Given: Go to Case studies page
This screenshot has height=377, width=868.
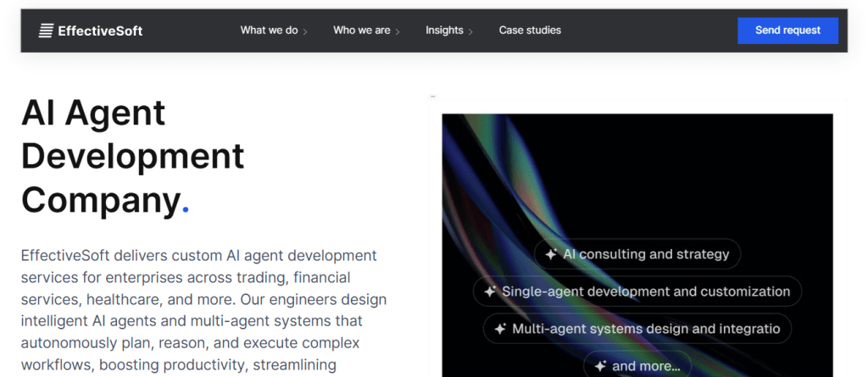Looking at the screenshot, I should pos(530,30).
